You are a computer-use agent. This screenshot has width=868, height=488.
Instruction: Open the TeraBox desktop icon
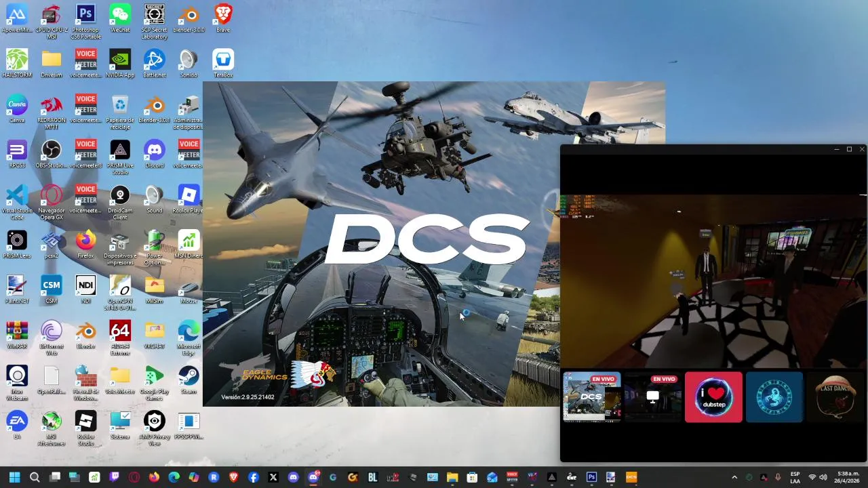[x=222, y=64]
